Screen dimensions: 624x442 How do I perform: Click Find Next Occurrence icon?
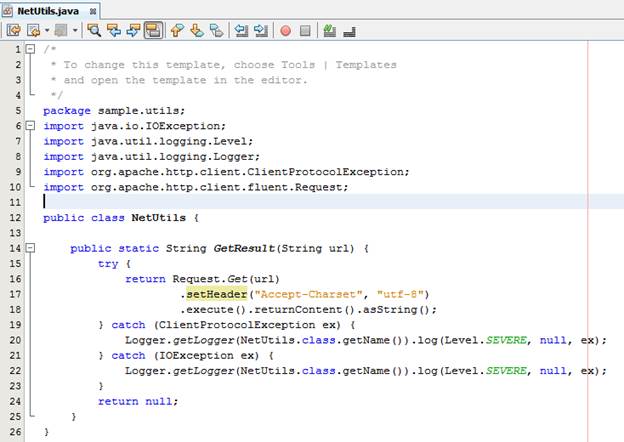coord(133,30)
